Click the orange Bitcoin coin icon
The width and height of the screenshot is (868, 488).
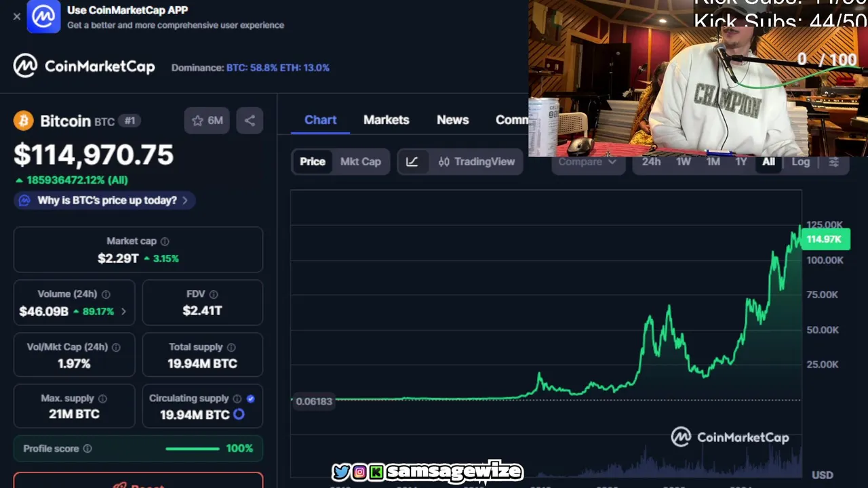click(x=24, y=121)
